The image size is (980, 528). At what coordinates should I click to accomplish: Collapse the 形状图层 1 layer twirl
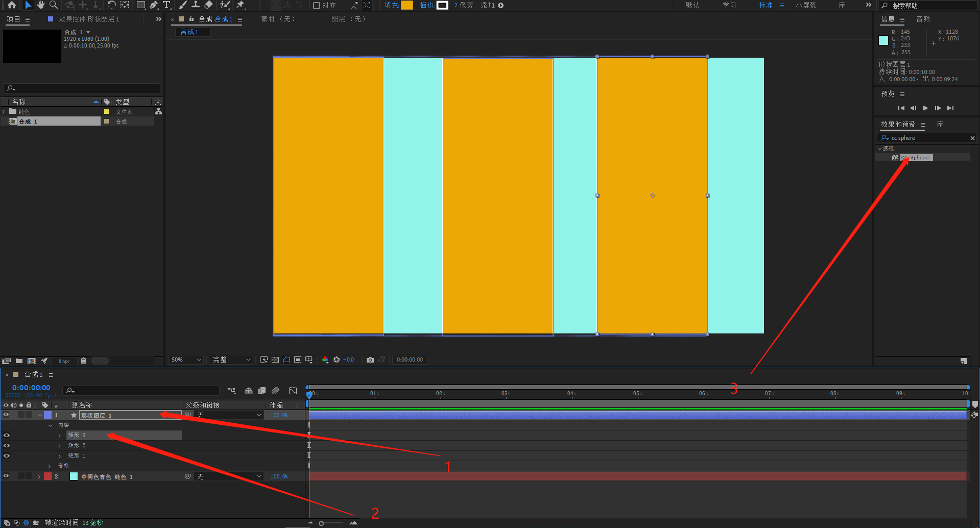tap(40, 415)
